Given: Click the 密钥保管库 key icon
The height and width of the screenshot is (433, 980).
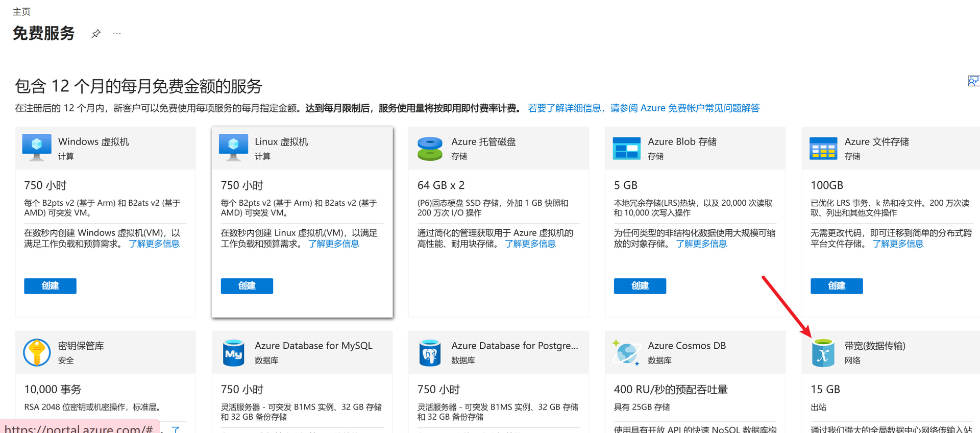Looking at the screenshot, I should tap(37, 352).
